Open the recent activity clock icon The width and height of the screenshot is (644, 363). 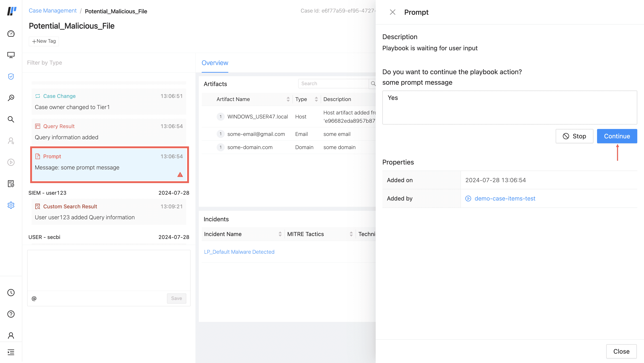(x=11, y=293)
